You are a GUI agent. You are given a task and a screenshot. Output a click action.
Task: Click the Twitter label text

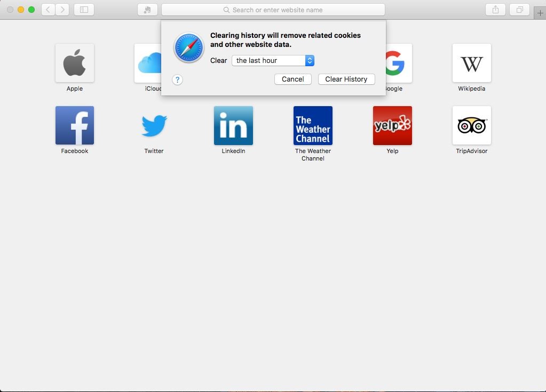pyautogui.click(x=154, y=151)
